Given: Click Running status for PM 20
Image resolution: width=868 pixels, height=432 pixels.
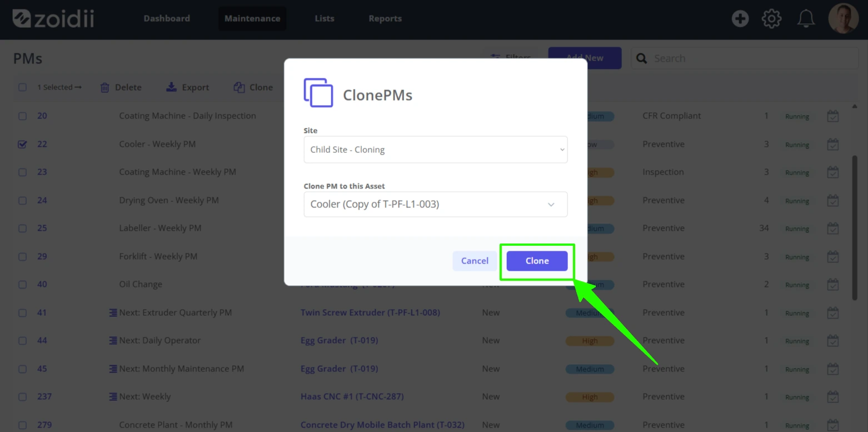Looking at the screenshot, I should 797,116.
